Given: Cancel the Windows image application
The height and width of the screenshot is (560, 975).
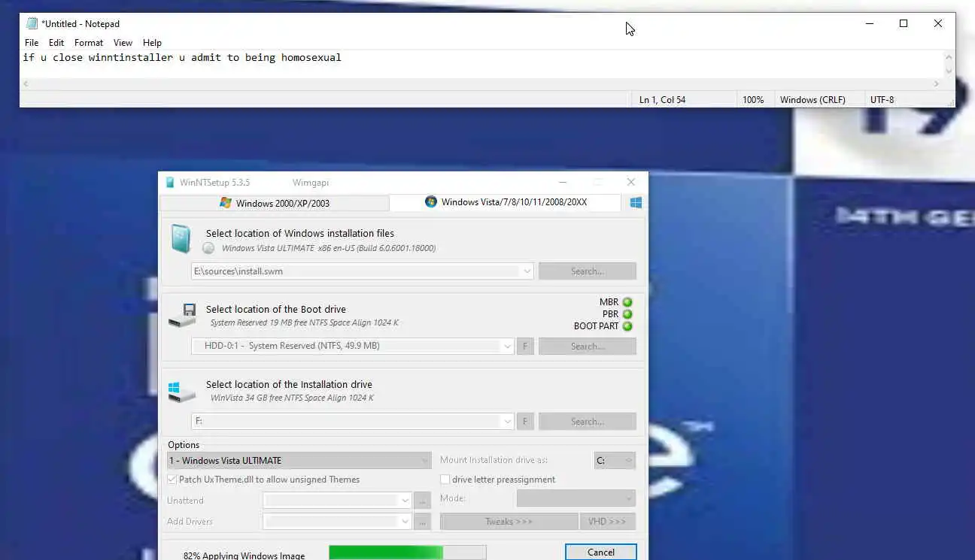Looking at the screenshot, I should coord(601,552).
